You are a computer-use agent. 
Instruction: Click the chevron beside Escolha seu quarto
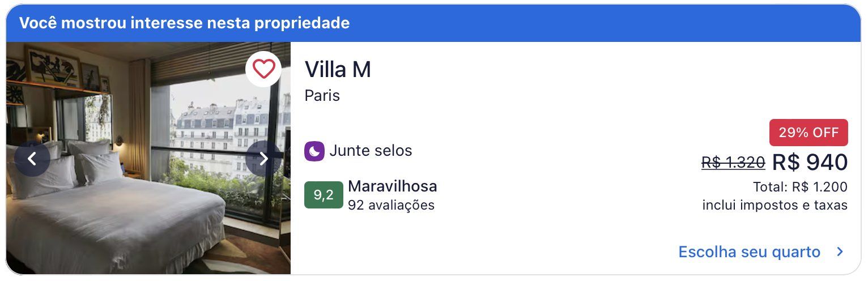(x=840, y=252)
